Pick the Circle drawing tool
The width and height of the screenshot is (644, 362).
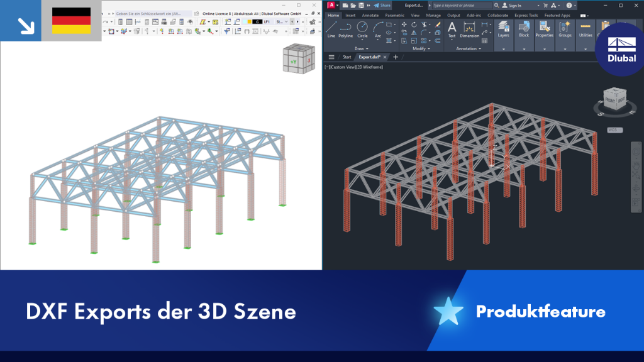pyautogui.click(x=362, y=30)
